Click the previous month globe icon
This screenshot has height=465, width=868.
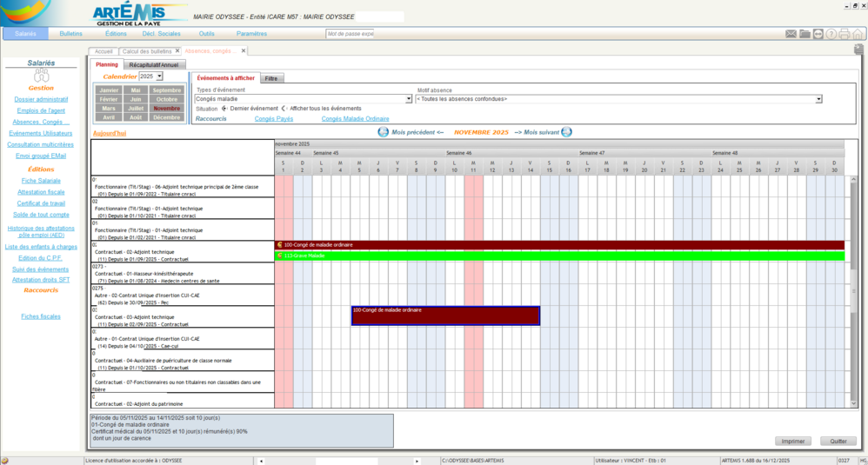point(383,132)
